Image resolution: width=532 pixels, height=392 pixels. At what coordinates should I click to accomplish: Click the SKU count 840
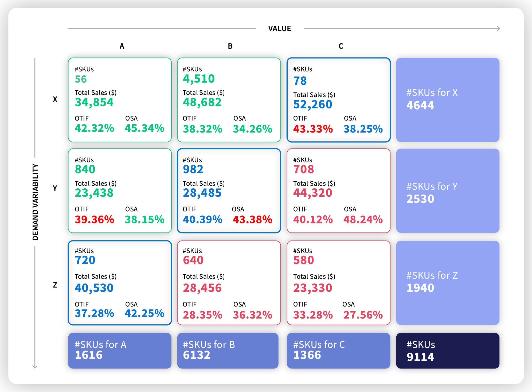85,169
